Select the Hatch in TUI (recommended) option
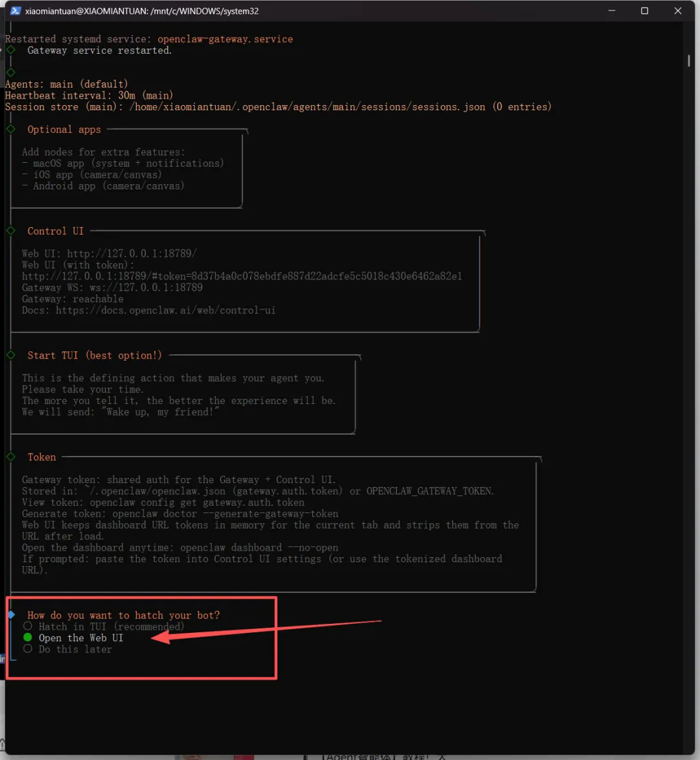 tap(104, 626)
